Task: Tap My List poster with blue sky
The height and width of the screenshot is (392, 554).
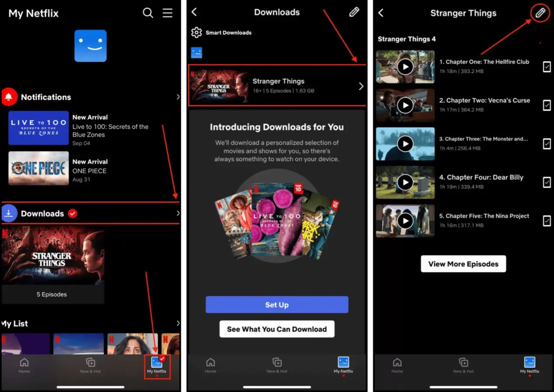Action: 78,344
